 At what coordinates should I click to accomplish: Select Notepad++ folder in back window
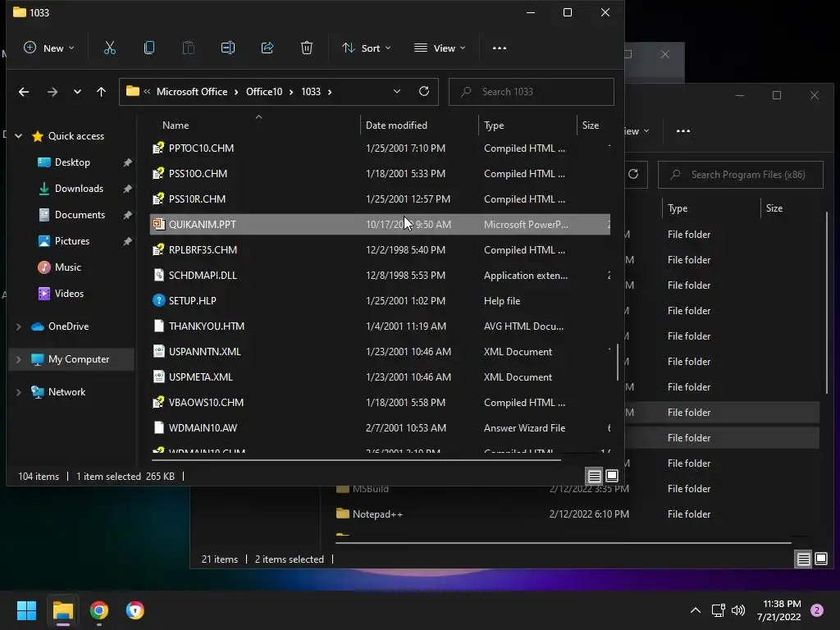pos(577,514)
